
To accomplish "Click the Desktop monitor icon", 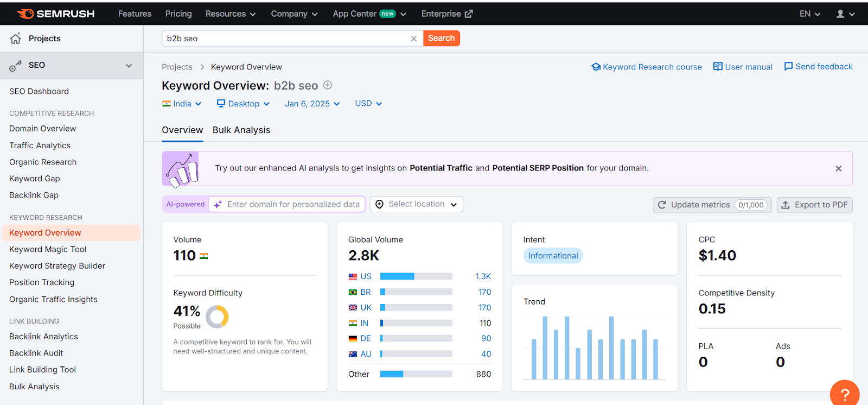I will (x=221, y=103).
